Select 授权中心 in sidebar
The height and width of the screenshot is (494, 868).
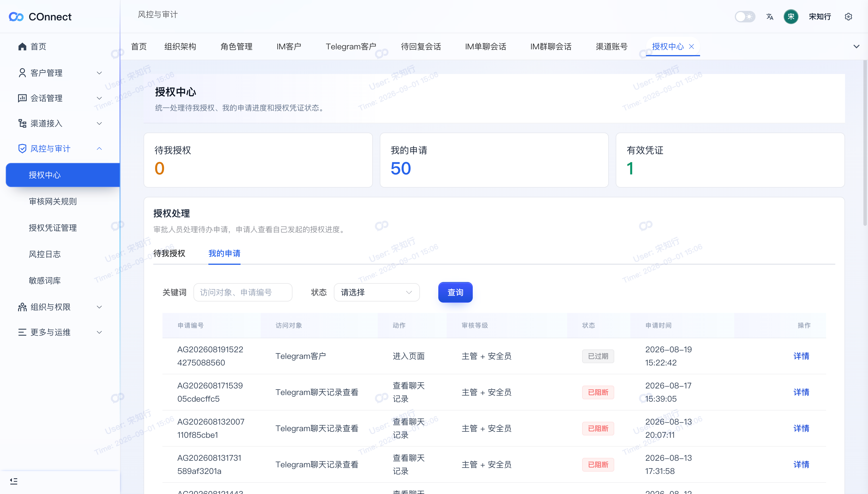pyautogui.click(x=63, y=175)
